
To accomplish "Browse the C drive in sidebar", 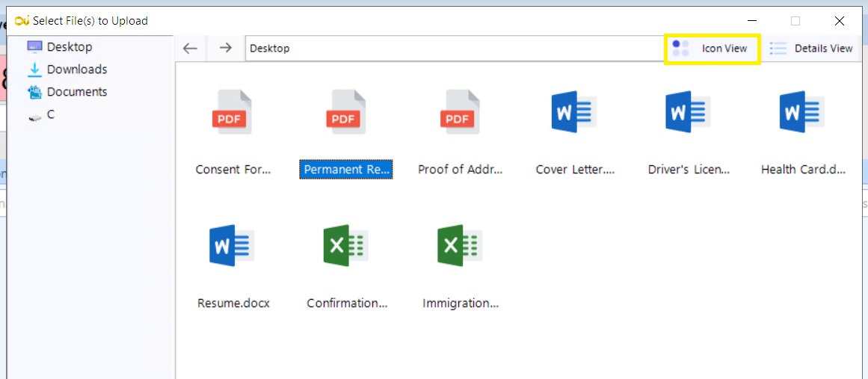I will coord(50,114).
